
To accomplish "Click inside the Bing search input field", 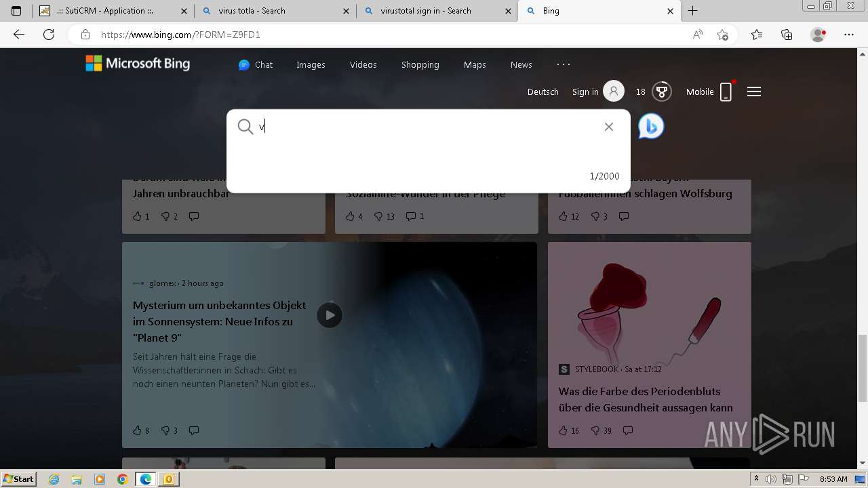I will pos(427,127).
